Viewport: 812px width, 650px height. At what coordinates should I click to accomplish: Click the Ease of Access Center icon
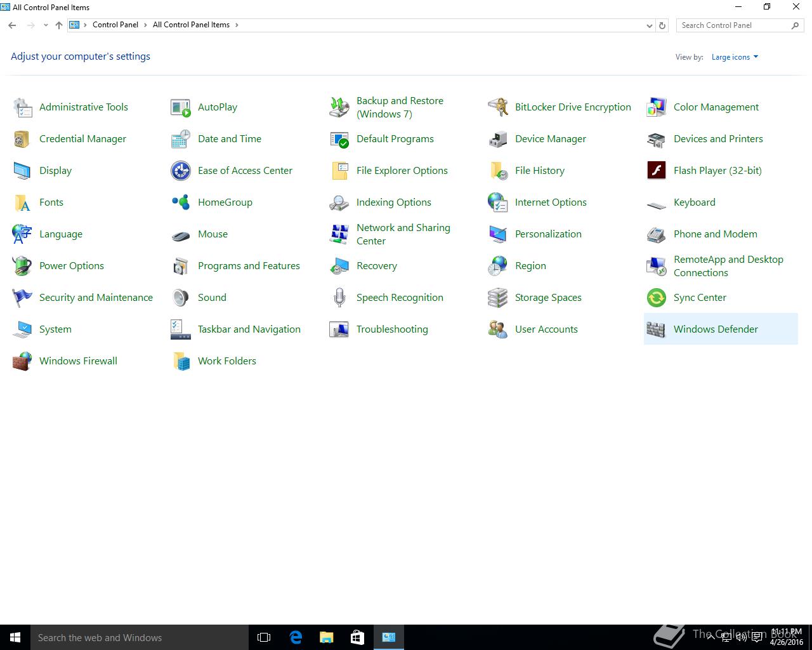tap(181, 171)
